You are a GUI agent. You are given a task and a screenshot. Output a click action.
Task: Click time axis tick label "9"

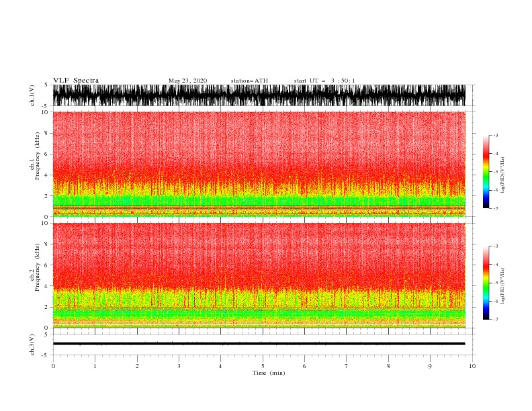pos(430,366)
